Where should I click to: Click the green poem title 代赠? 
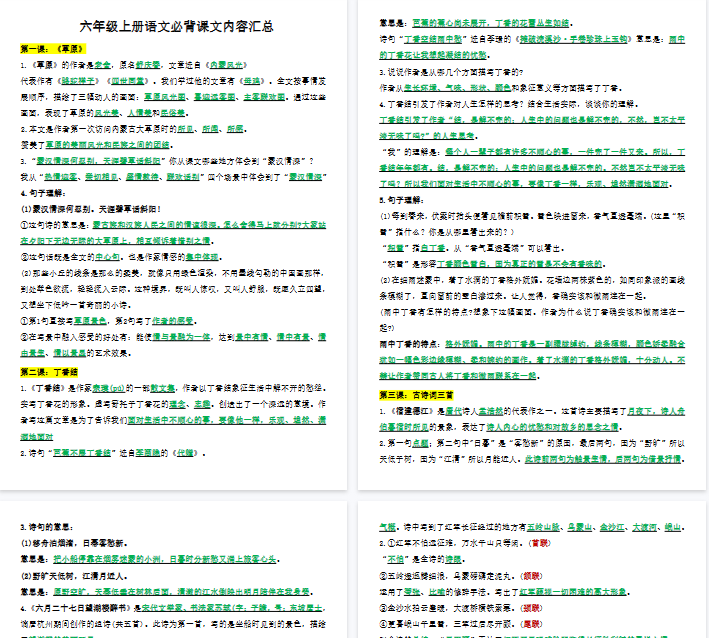click(x=185, y=453)
